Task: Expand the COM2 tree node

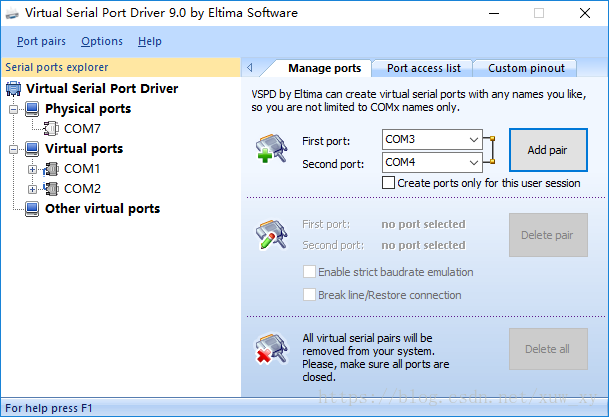Action: [33, 189]
